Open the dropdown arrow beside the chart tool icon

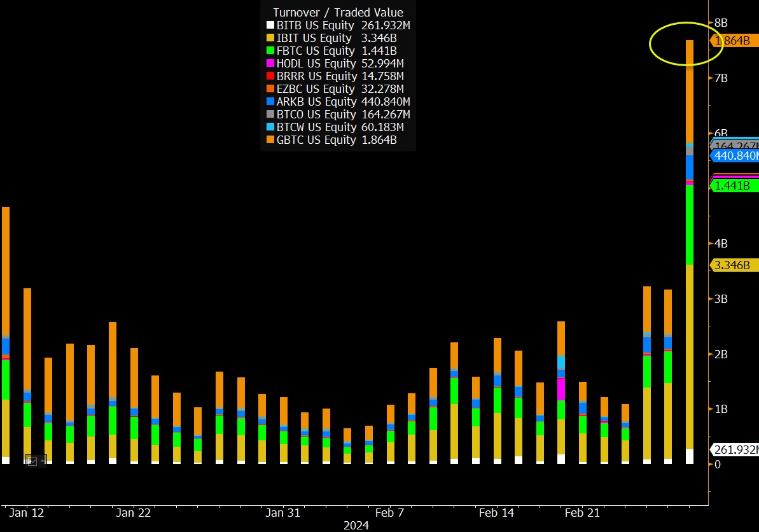click(41, 460)
